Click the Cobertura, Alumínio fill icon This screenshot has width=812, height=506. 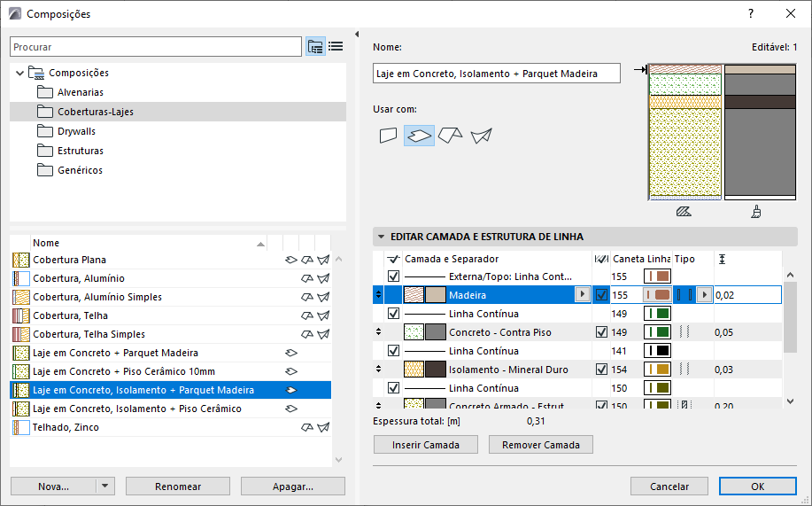pyautogui.click(x=20, y=278)
